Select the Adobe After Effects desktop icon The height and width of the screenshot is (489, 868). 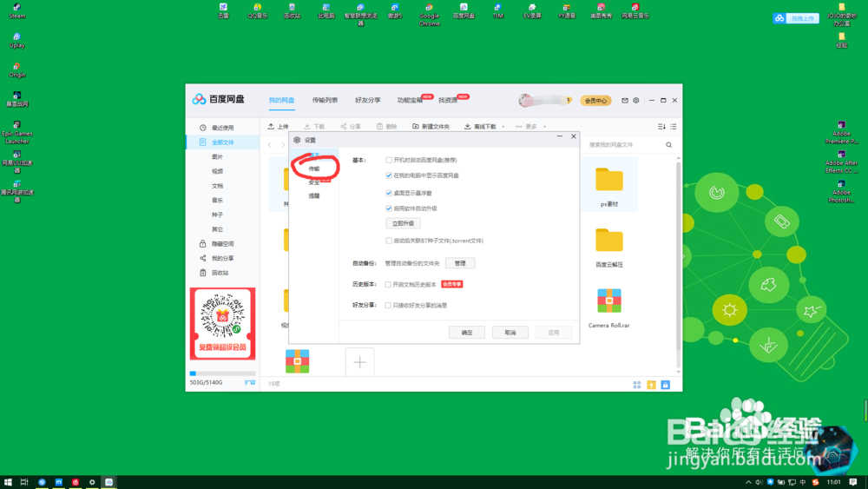(841, 162)
